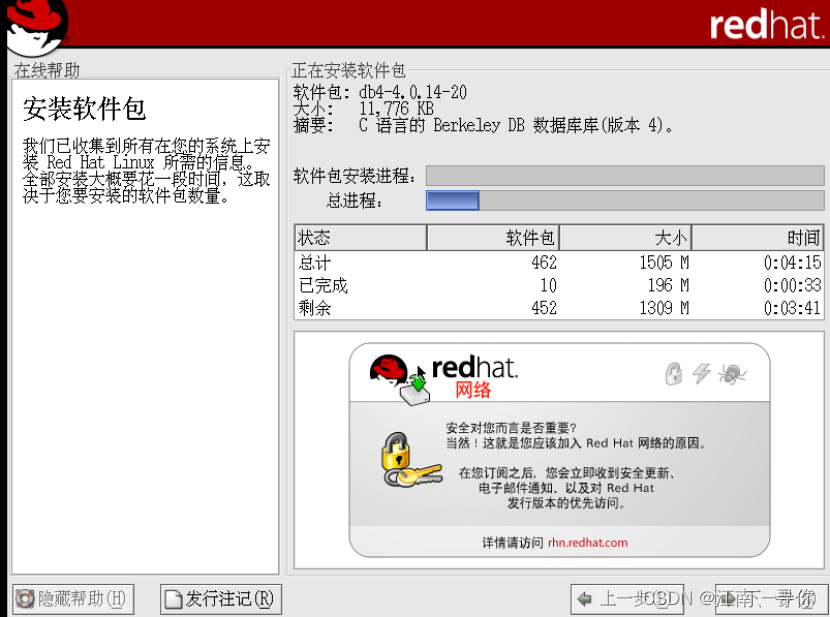The height and width of the screenshot is (617, 830).
Task: Click the Red Hat Network download-drive icon
Action: (416, 390)
